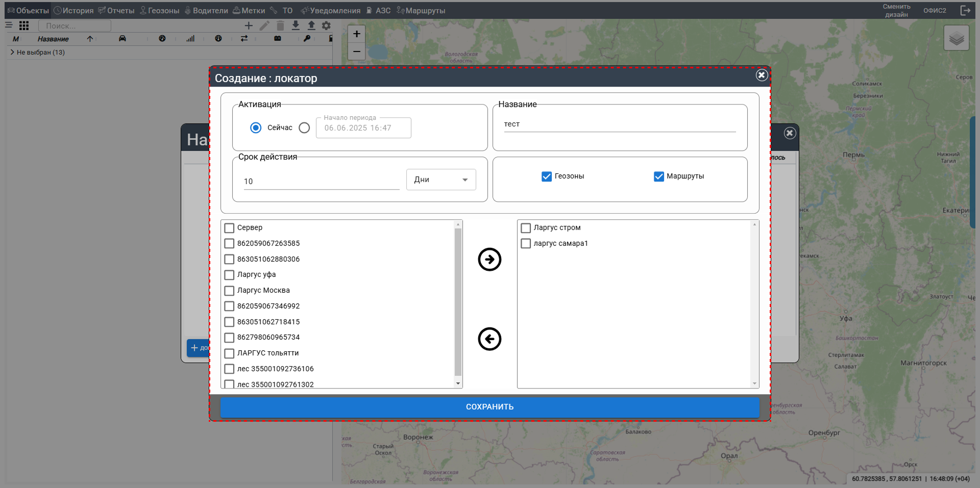
Task: Click the logout icon
Action: (x=965, y=10)
